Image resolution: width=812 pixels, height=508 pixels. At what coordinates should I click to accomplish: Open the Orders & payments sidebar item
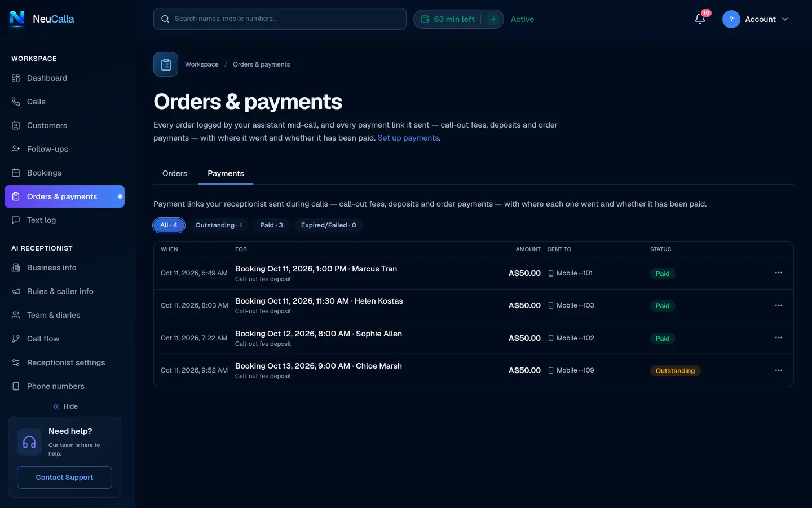(64, 196)
